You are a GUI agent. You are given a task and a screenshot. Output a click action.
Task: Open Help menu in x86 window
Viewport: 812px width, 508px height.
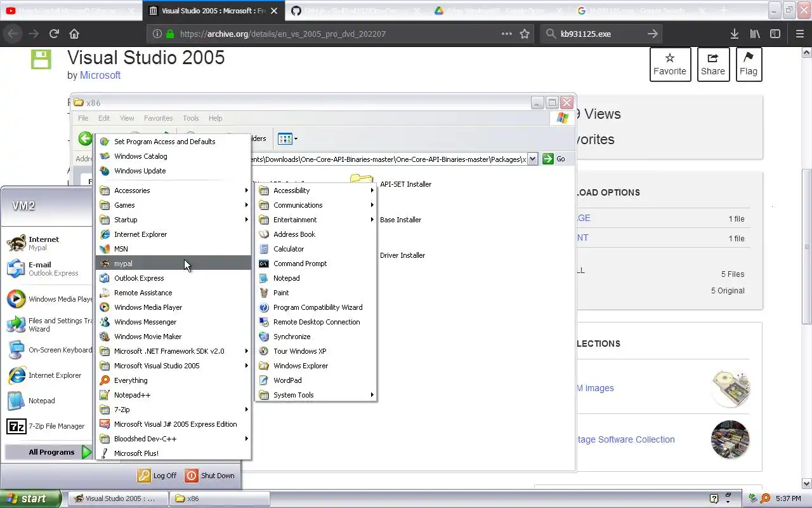click(215, 118)
